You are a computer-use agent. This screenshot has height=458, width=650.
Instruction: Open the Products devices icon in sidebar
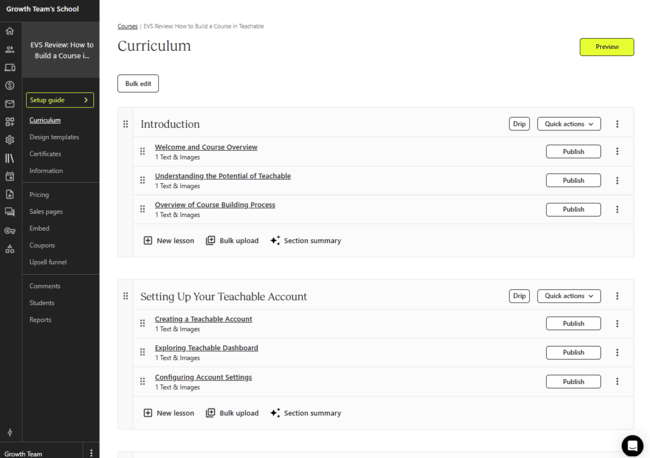pyautogui.click(x=10, y=68)
